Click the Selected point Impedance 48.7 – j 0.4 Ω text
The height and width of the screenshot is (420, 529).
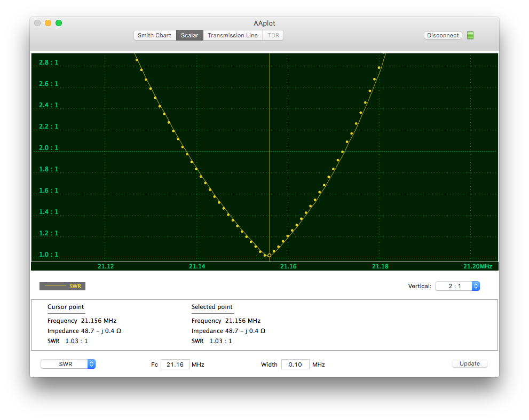[x=228, y=331]
